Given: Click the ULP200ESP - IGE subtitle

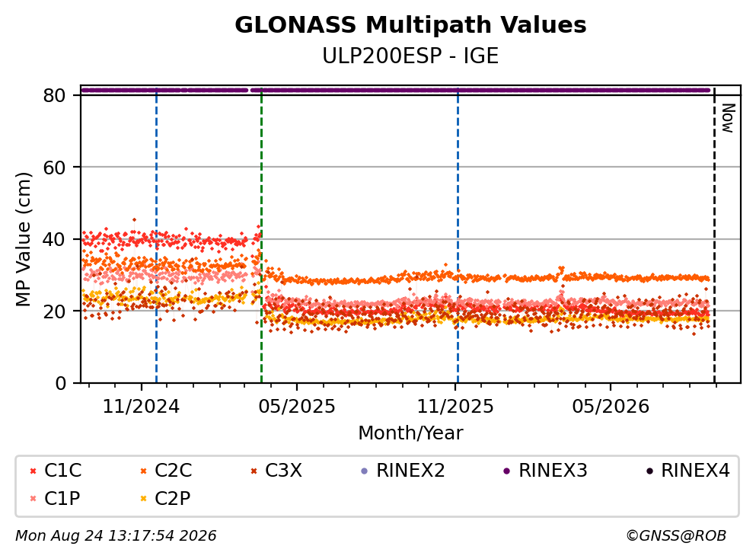Looking at the screenshot, I should click(410, 56).
